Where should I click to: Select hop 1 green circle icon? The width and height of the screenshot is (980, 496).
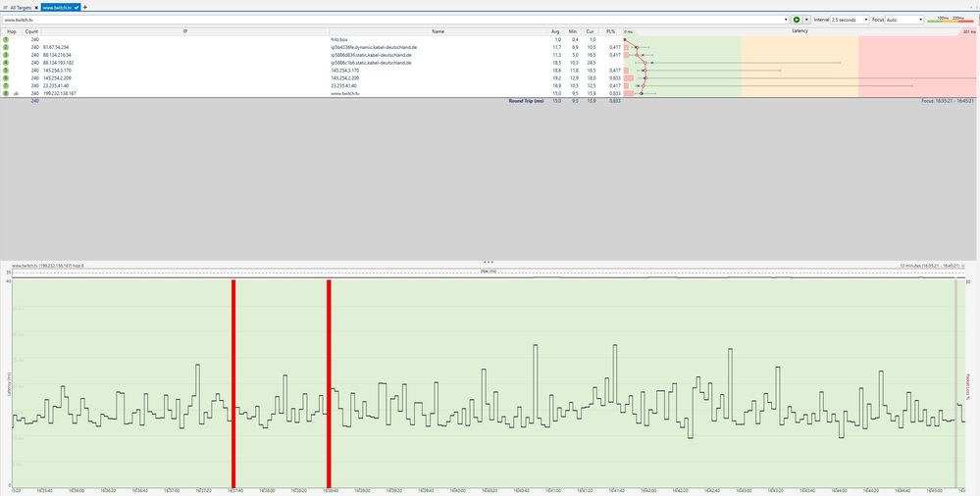[x=6, y=39]
